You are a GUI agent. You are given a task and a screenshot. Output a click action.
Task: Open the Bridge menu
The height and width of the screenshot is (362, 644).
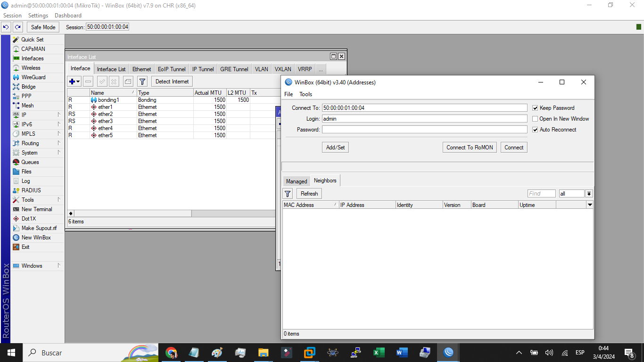[28, 87]
